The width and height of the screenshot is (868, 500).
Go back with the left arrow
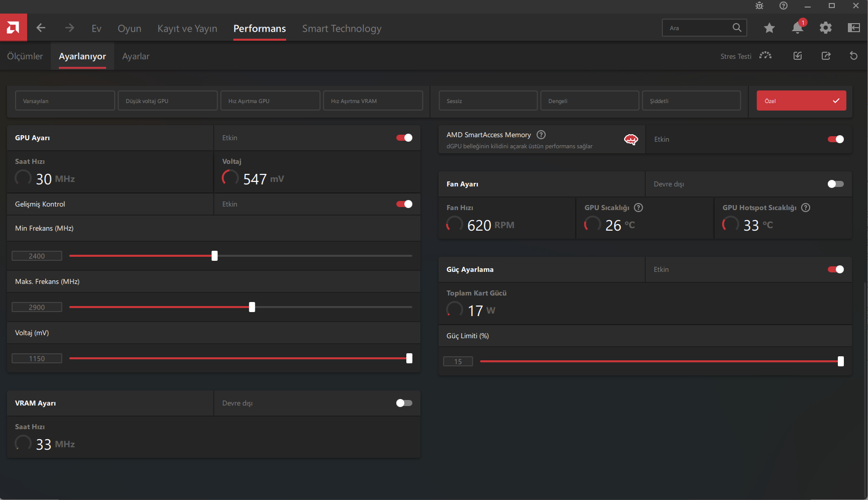click(41, 28)
